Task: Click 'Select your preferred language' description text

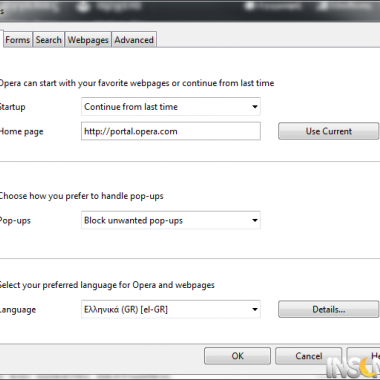Action: click(x=107, y=285)
